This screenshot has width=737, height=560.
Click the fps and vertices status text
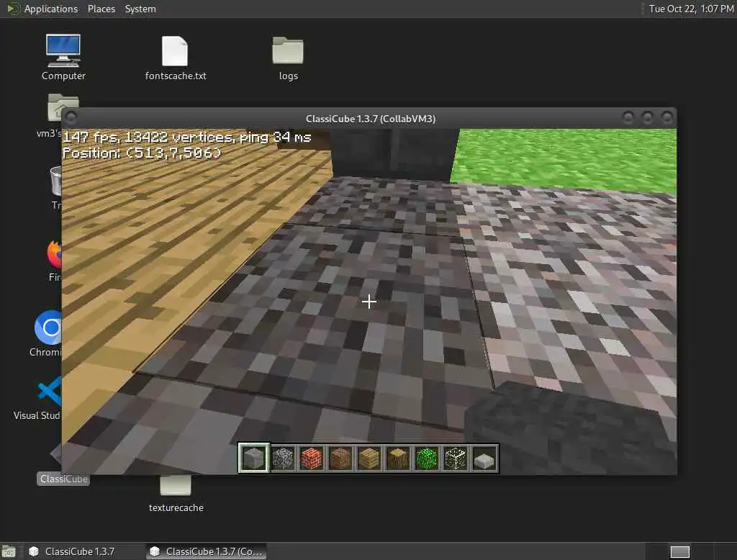[x=187, y=137]
